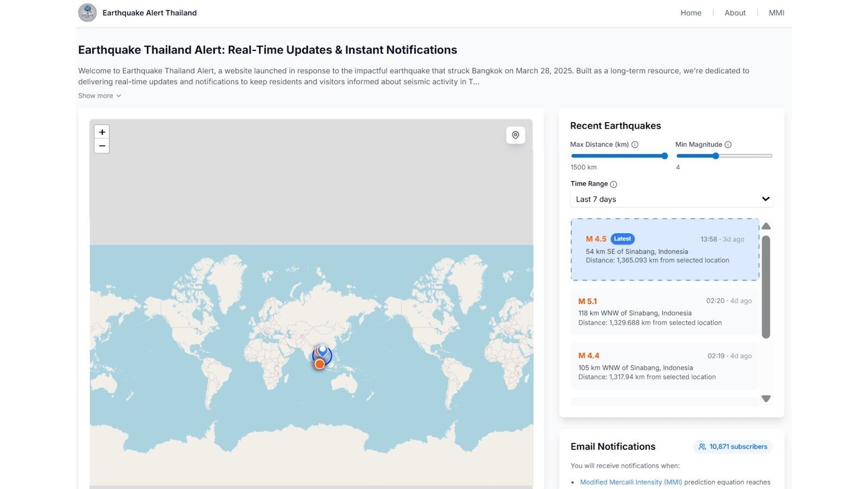Click the Earthquake Alert Thailand logo icon
868x489 pixels.
[x=87, y=12]
